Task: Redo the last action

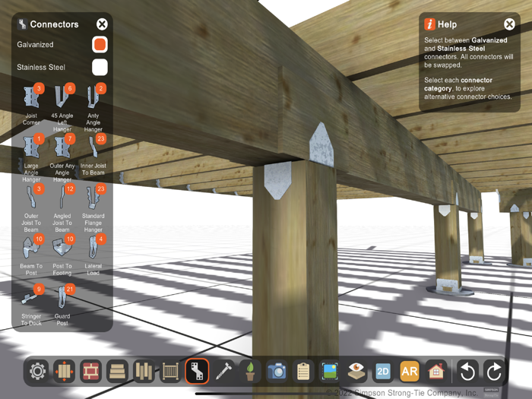Action: (x=494, y=371)
